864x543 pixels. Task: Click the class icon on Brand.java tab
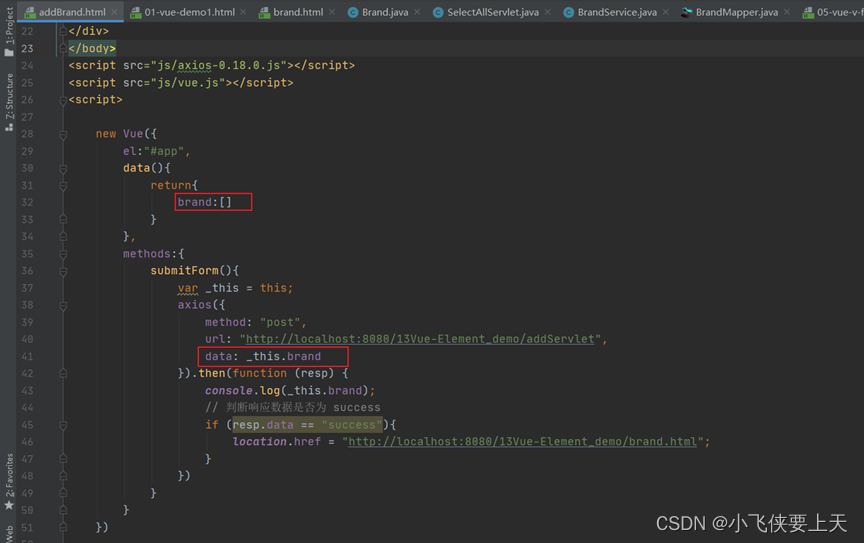point(353,12)
